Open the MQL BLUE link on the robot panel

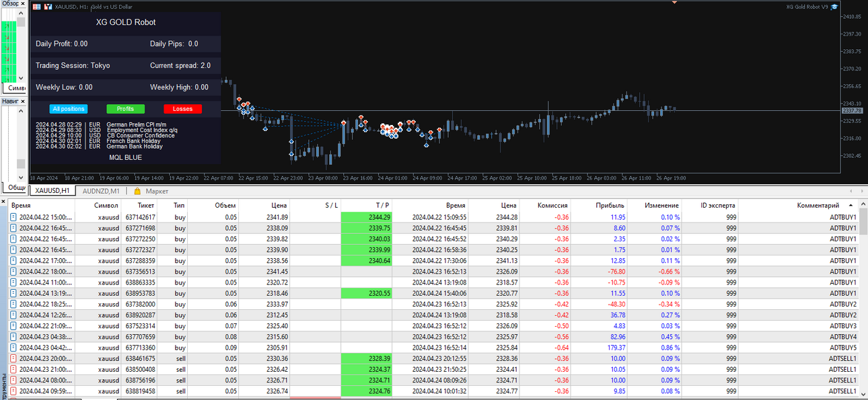(126, 157)
